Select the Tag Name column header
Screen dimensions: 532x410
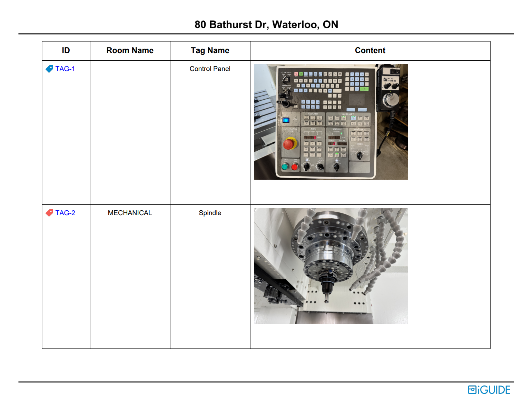[210, 51]
